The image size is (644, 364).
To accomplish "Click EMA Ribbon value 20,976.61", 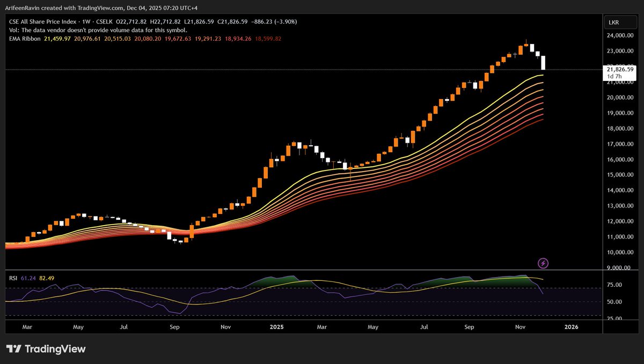I will [89, 39].
